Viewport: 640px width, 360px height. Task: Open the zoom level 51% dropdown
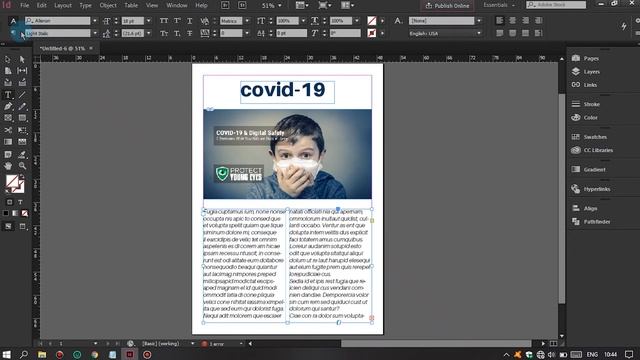tap(280, 6)
